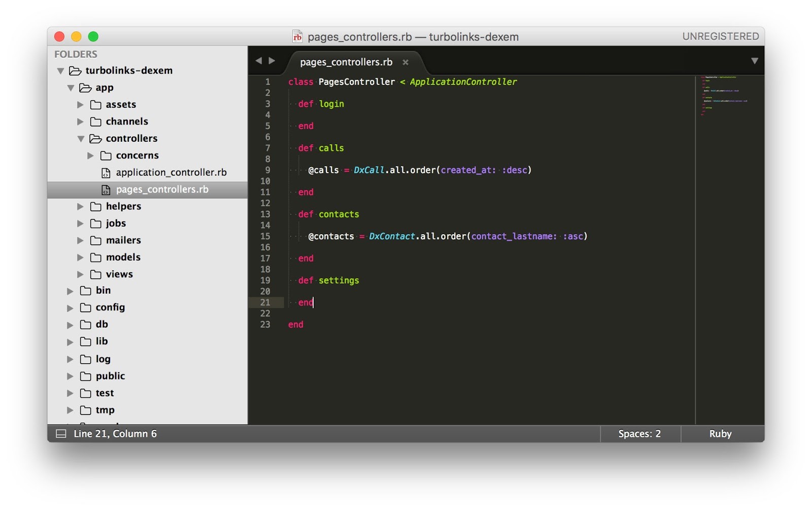Image resolution: width=812 pixels, height=510 pixels.
Task: Open the Spaces: 2 indentation menu
Action: (x=639, y=434)
